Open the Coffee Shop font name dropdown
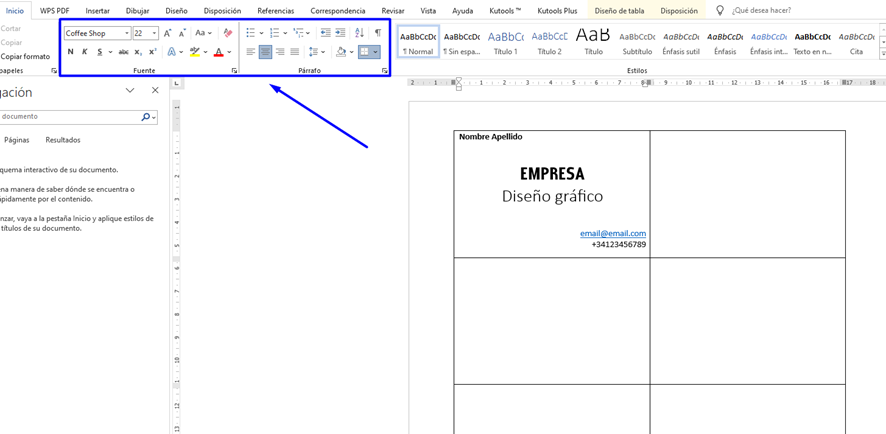Viewport: 886px width, 434px height. [x=127, y=33]
